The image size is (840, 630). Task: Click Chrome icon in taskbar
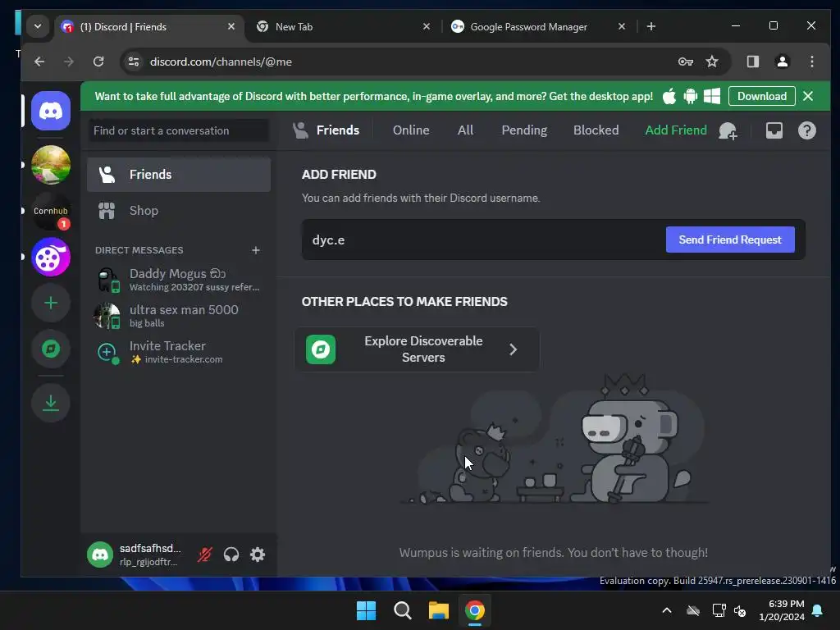(475, 610)
